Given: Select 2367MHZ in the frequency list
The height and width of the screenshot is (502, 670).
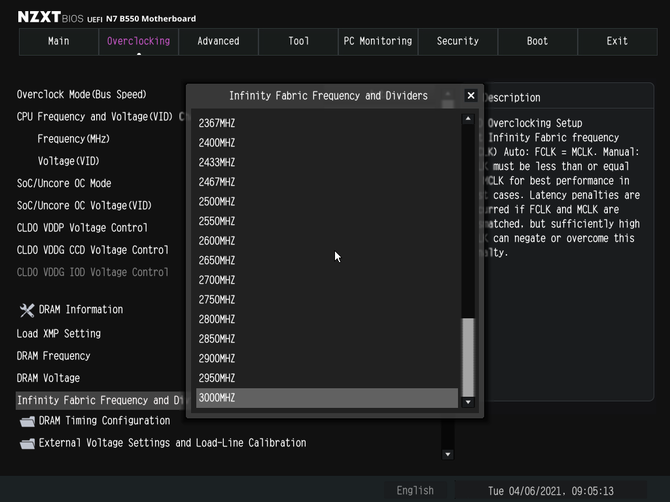Looking at the screenshot, I should 327,123.
